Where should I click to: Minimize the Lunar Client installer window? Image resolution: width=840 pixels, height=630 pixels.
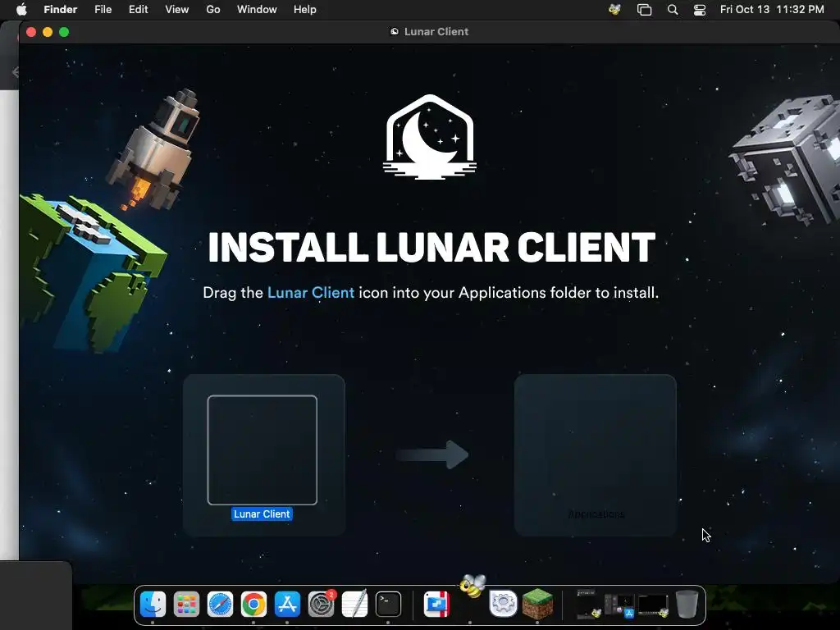48,32
